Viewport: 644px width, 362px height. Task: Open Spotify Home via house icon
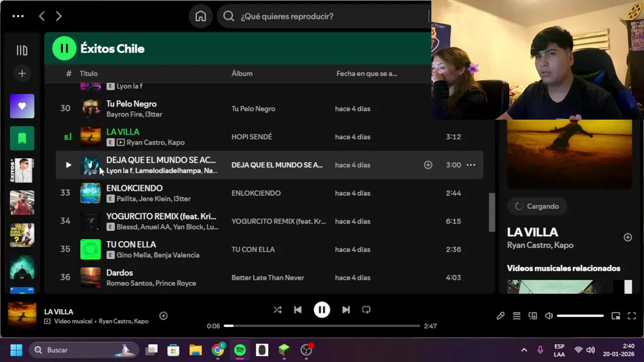tap(201, 16)
